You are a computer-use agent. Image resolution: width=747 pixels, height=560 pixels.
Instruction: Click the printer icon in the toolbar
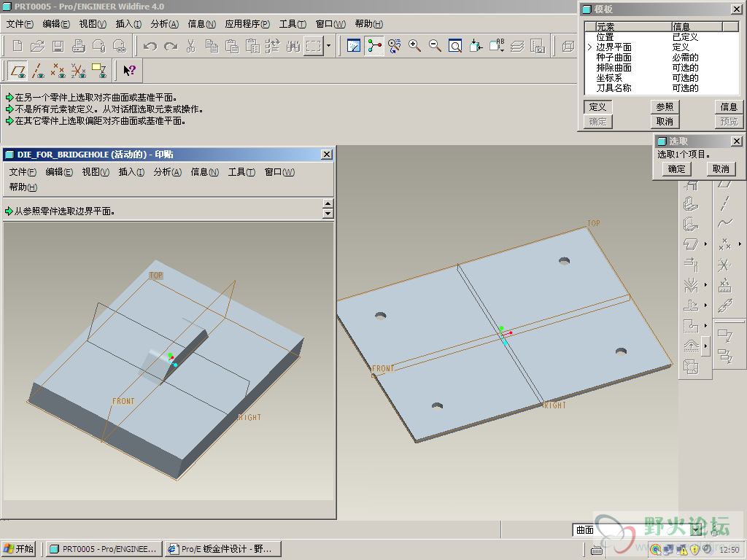pos(79,46)
